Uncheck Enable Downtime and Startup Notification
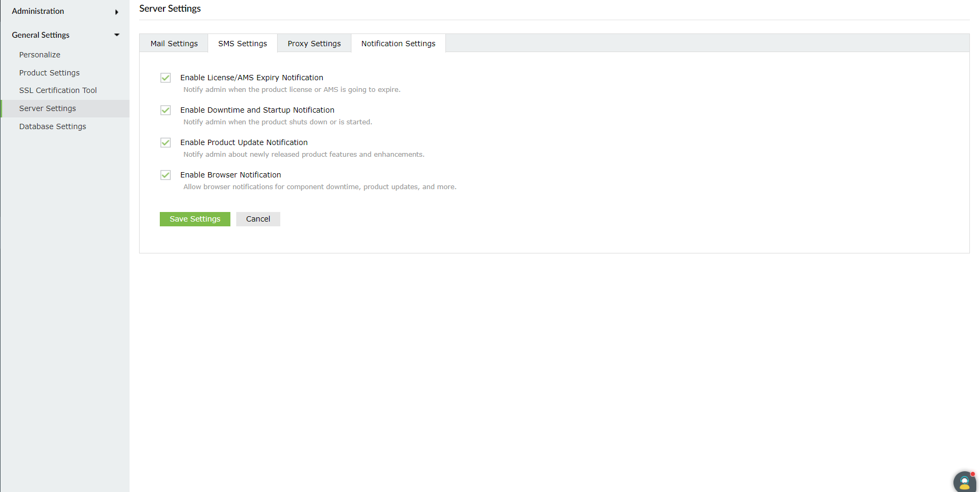The width and height of the screenshot is (980, 492). (165, 110)
